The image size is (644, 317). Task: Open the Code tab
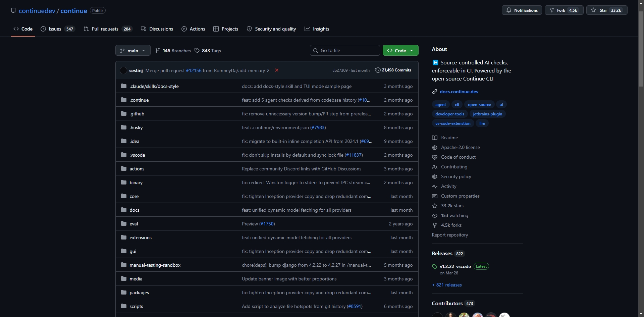click(23, 29)
